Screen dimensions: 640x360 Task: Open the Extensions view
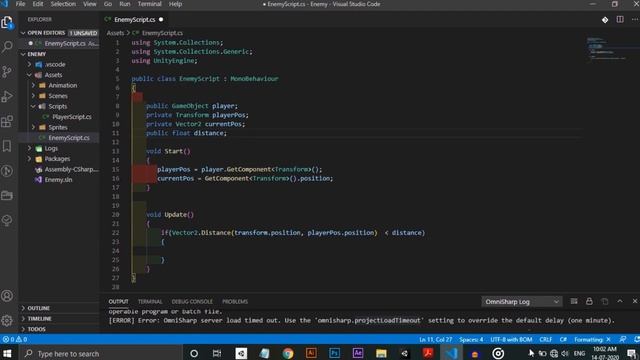pos(7,121)
